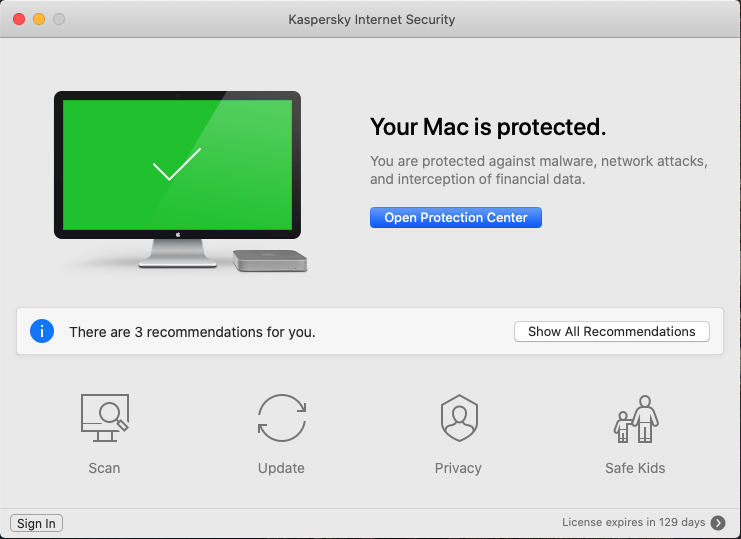The height and width of the screenshot is (539, 741).
Task: Show All Recommendations
Action: coord(612,331)
